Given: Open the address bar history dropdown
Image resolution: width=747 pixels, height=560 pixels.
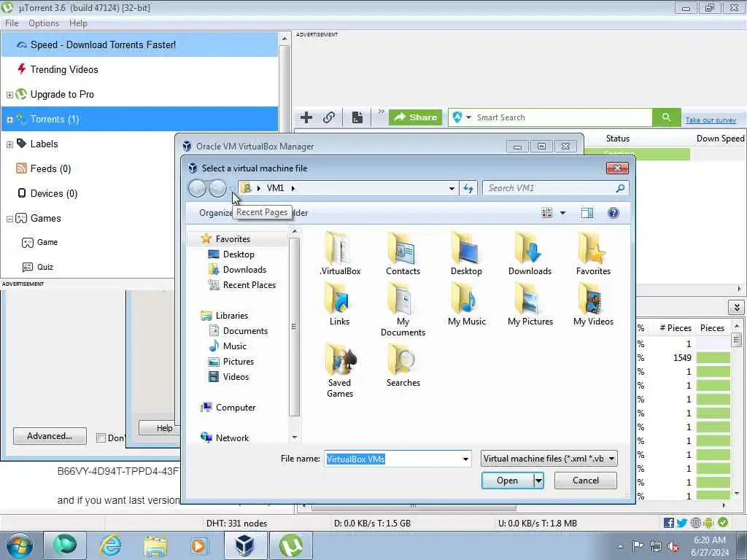Looking at the screenshot, I should pos(452,189).
